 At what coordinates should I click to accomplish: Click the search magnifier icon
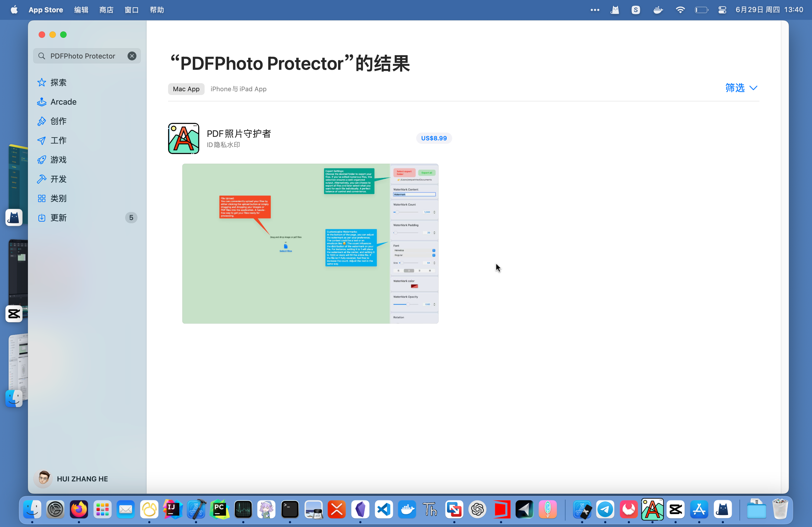point(42,56)
